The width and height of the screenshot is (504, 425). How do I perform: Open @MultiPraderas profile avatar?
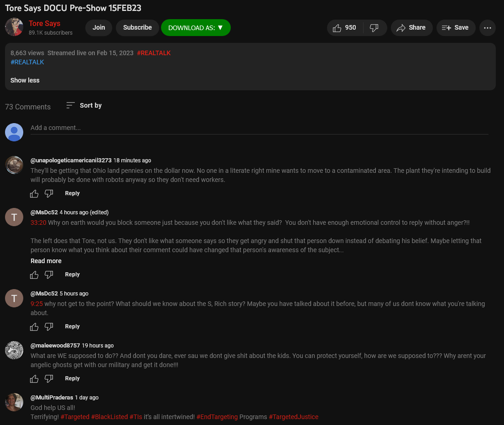14,402
